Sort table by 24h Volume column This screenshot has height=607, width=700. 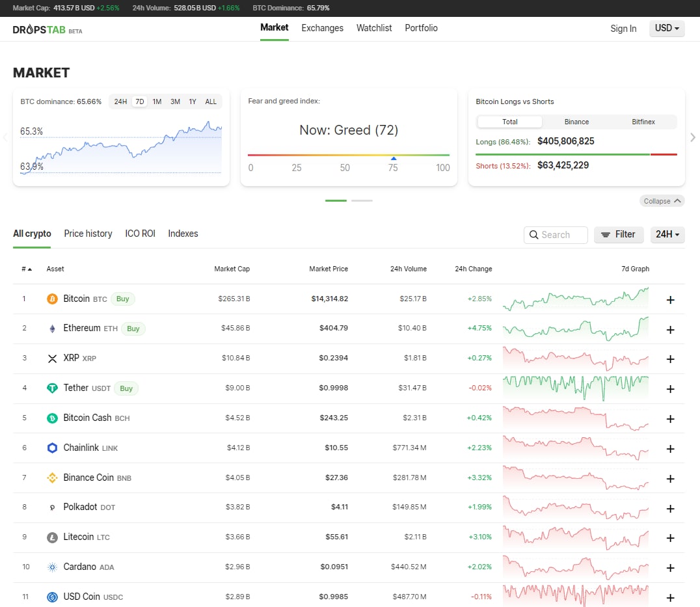tap(409, 269)
